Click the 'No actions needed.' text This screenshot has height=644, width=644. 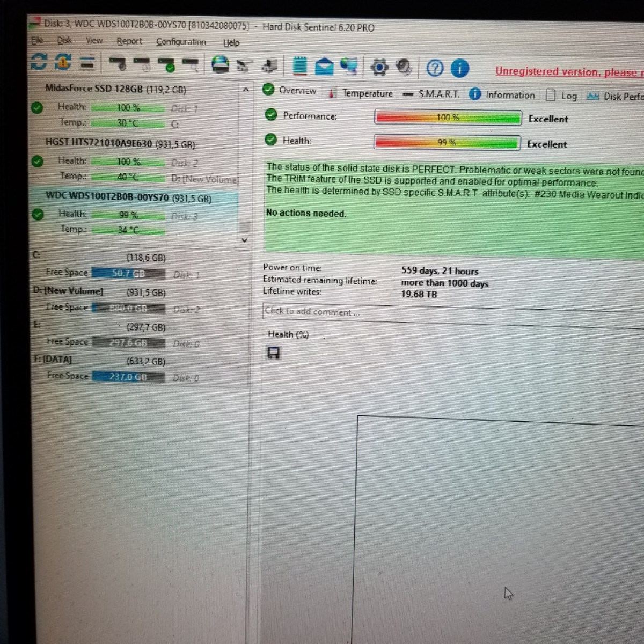point(306,213)
